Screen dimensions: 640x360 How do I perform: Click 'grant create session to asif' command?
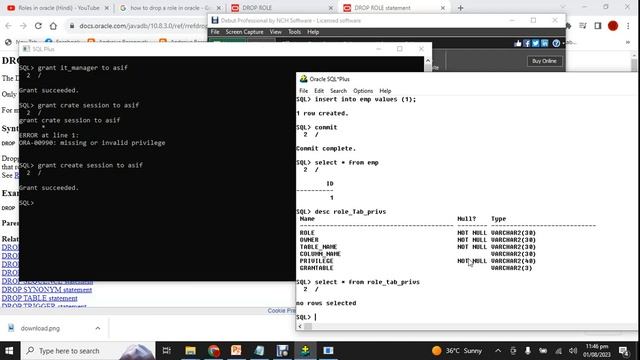pos(90,165)
